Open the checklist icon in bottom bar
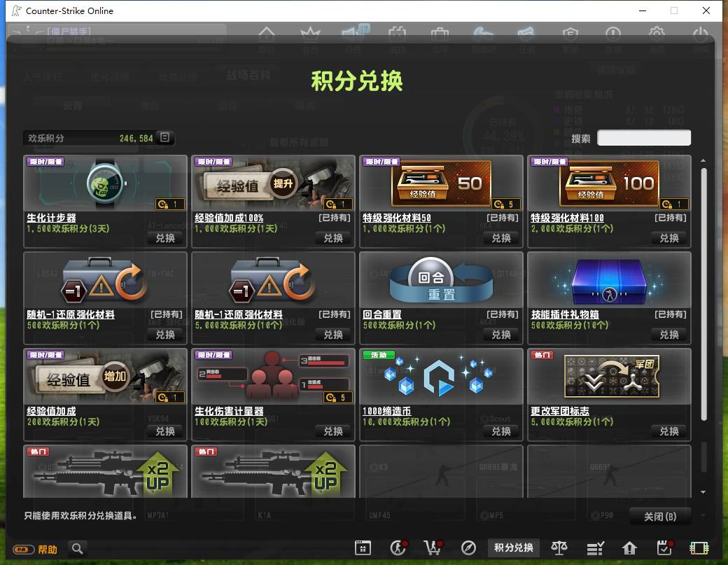The height and width of the screenshot is (565, 728). pyautogui.click(x=595, y=548)
